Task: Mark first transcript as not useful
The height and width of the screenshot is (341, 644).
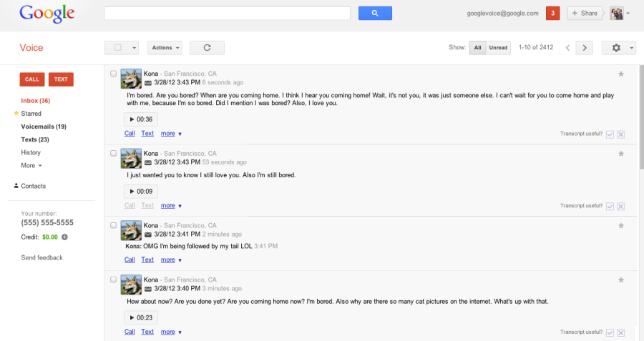Action: 620,134
